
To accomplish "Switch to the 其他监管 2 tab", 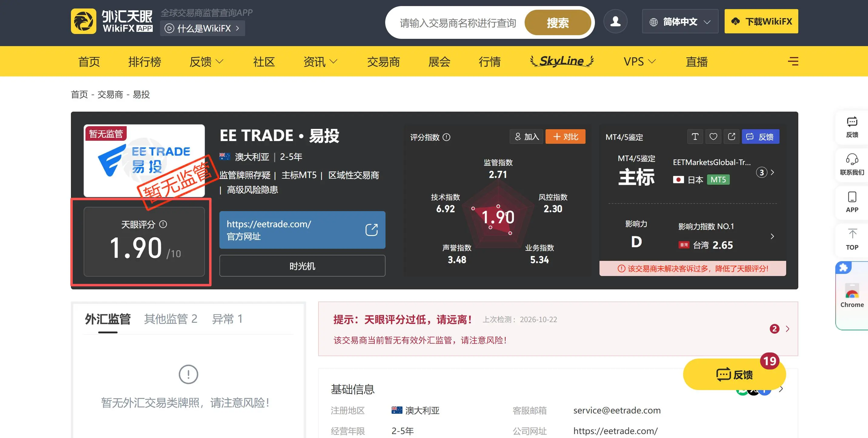I will coord(171,318).
